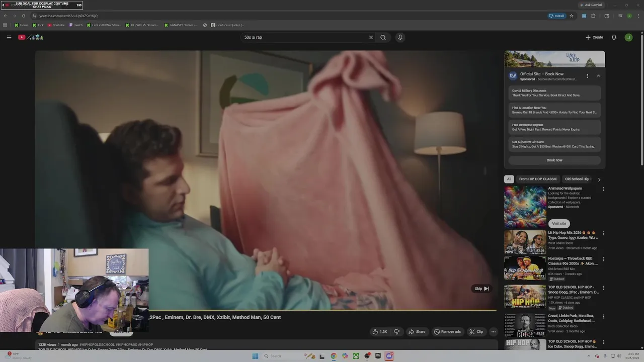Open Epic Games launcher from taskbar
The image size is (644, 362).
tap(378, 356)
